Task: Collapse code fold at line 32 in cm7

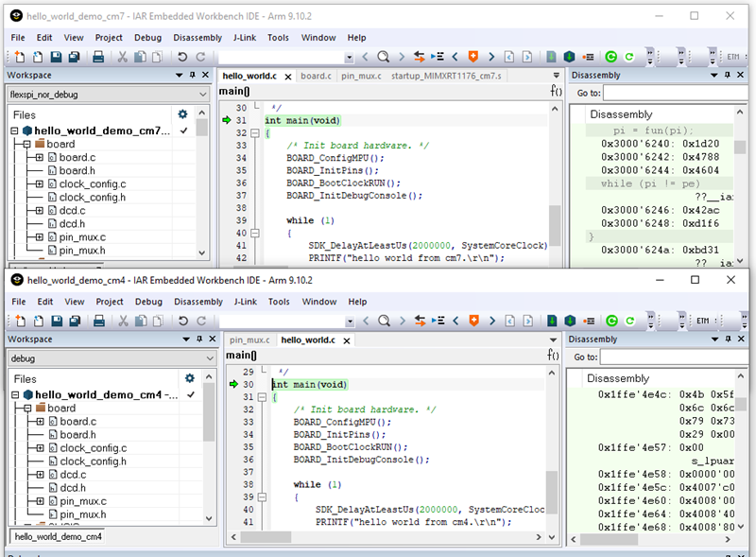Action: point(255,133)
